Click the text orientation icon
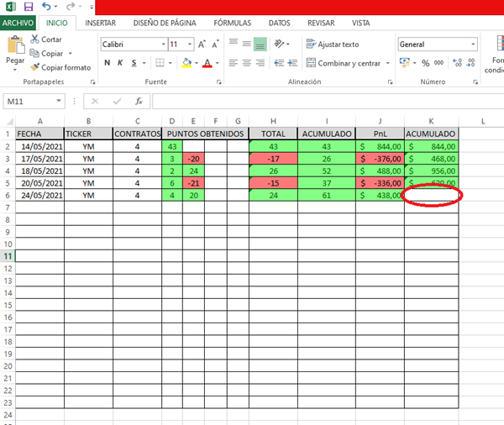 pyautogui.click(x=279, y=44)
